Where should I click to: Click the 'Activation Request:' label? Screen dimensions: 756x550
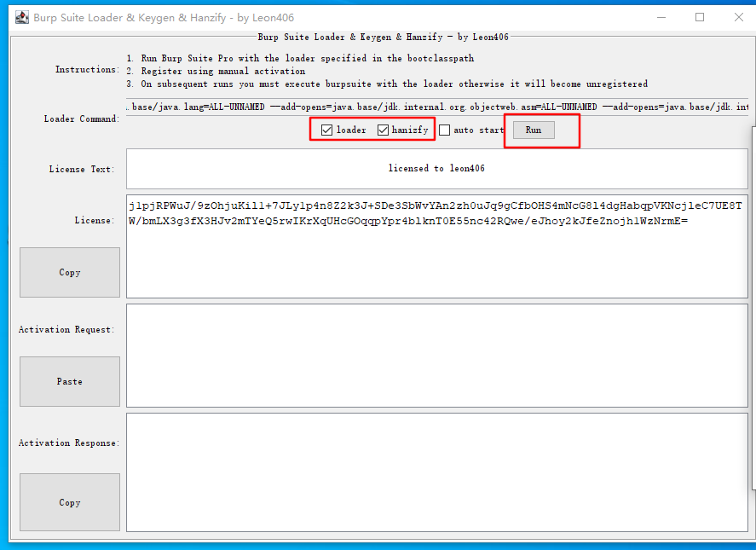click(66, 329)
